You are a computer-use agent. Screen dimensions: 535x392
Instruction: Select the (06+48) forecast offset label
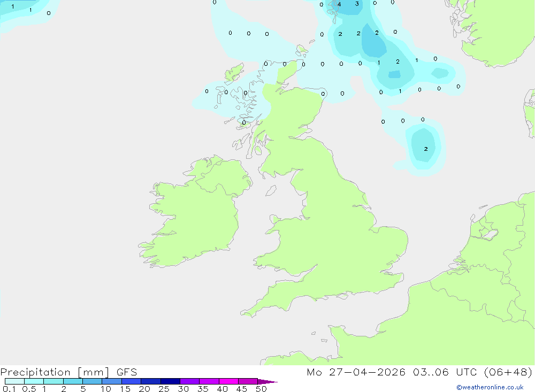[x=508, y=372]
